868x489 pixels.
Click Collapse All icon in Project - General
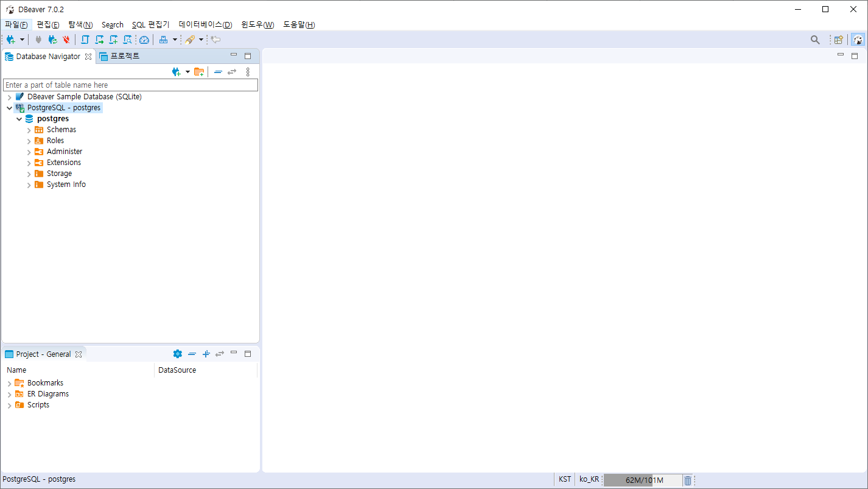192,354
